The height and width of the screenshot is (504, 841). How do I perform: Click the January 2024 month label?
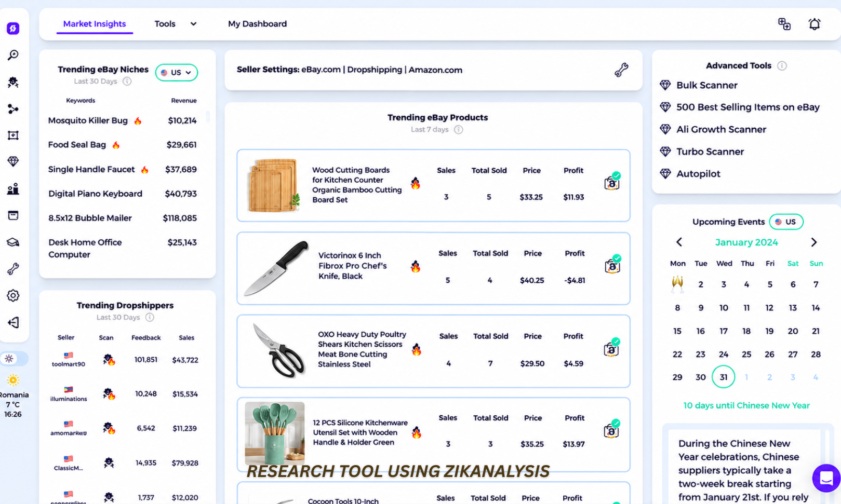pos(746,242)
